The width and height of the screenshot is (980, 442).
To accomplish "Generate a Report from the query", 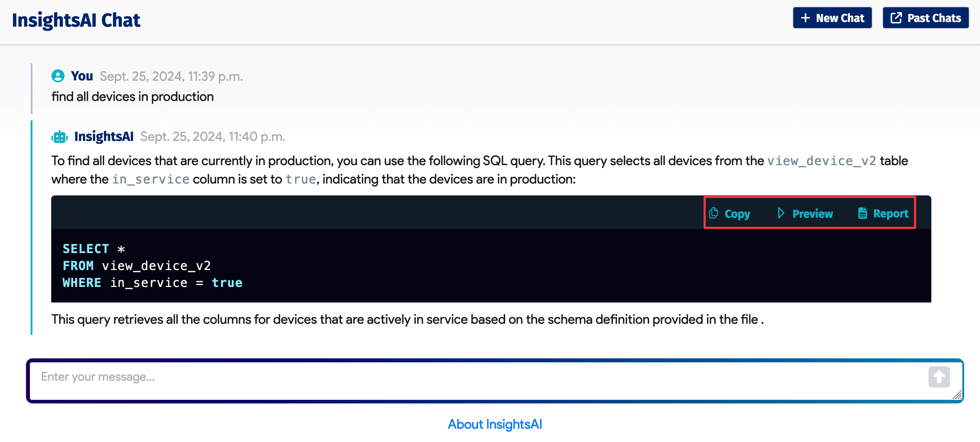I will 883,213.
